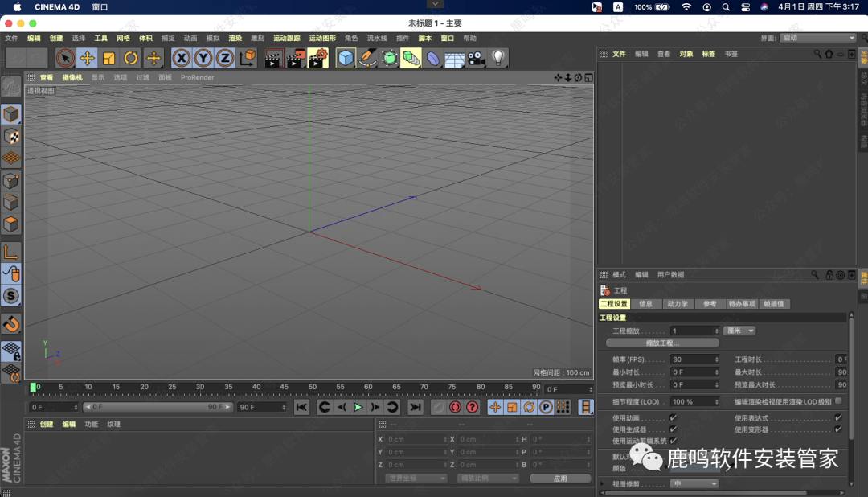
Task: Add a Cube primitive object
Action: tap(346, 58)
